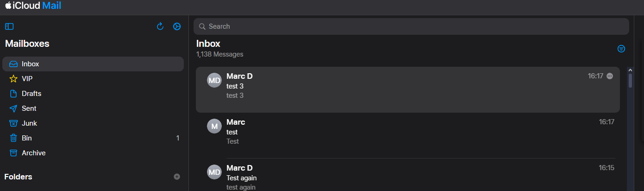Image resolution: width=644 pixels, height=191 pixels.
Task: Refresh mail with the reload icon
Action: pyautogui.click(x=160, y=26)
